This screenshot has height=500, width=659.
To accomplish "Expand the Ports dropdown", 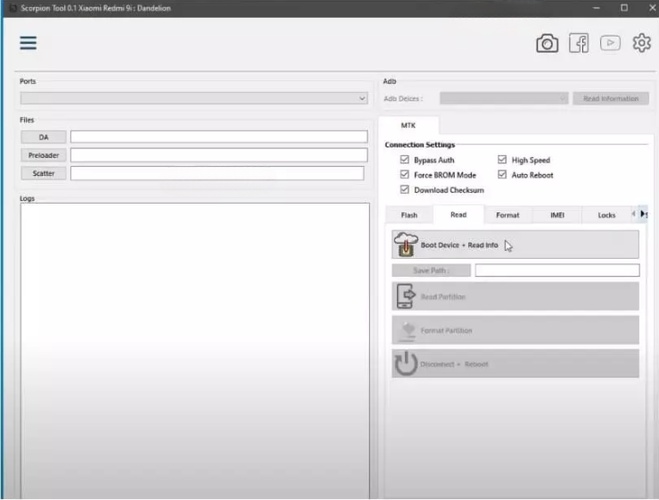I will [x=362, y=99].
